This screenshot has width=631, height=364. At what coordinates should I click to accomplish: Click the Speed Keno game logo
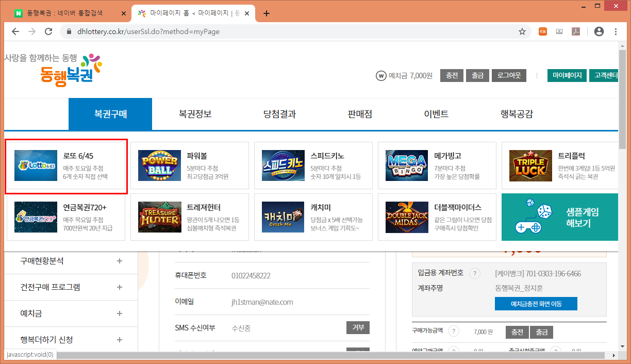[x=283, y=166]
